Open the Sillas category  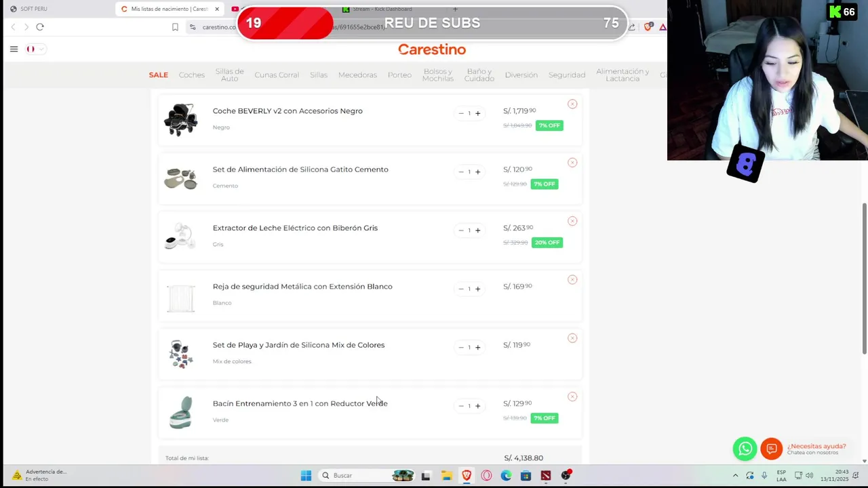tap(319, 75)
